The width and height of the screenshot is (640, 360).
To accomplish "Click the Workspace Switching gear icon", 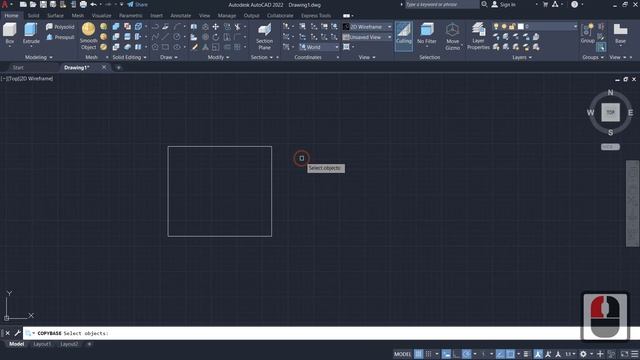I will (x=583, y=354).
